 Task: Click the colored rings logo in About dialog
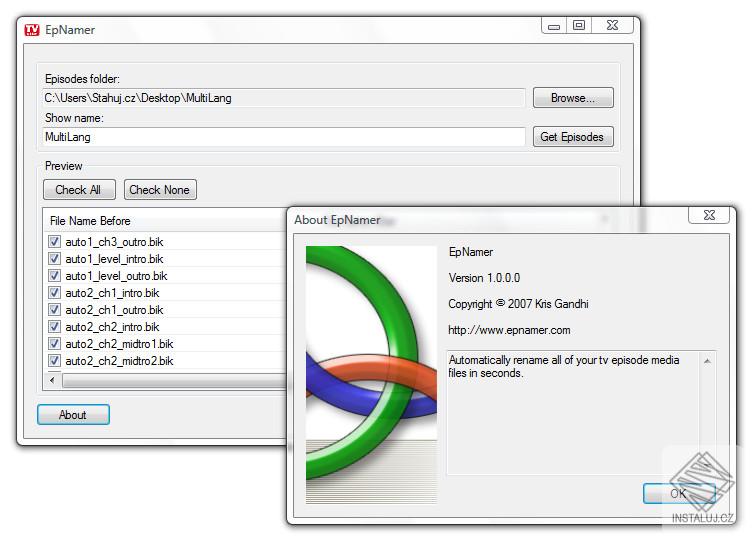[371, 375]
